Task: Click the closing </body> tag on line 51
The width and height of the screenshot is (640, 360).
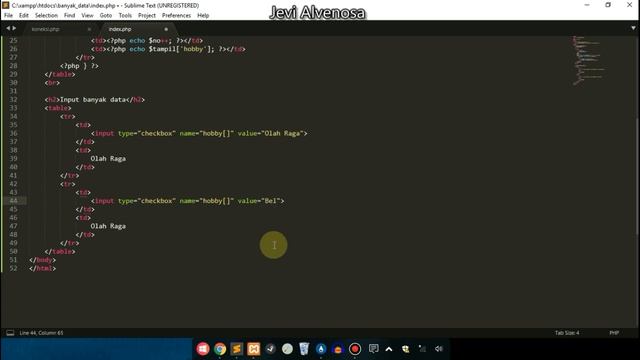Action: [42, 260]
